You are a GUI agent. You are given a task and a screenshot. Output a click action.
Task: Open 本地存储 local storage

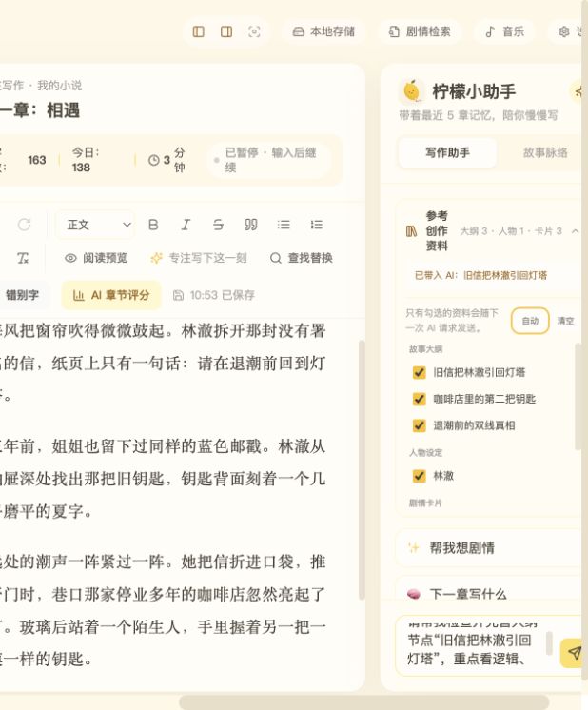tap(323, 31)
